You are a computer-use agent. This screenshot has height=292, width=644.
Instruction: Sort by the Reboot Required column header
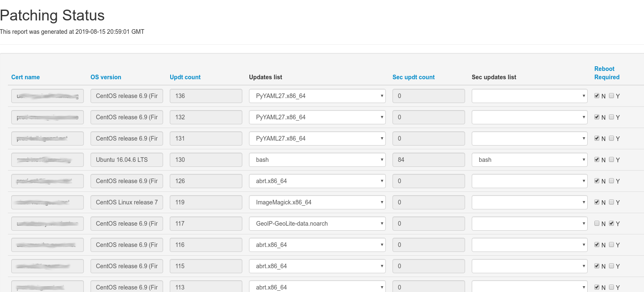coord(607,73)
